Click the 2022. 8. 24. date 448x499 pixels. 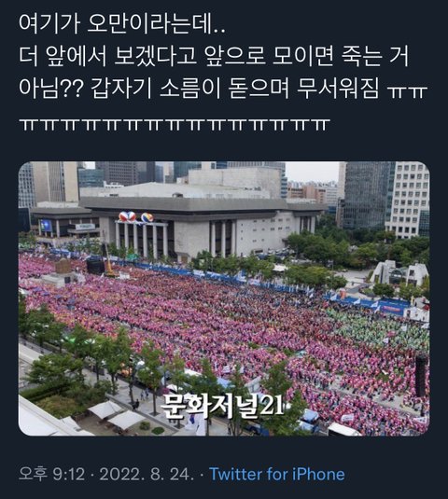coord(147,474)
